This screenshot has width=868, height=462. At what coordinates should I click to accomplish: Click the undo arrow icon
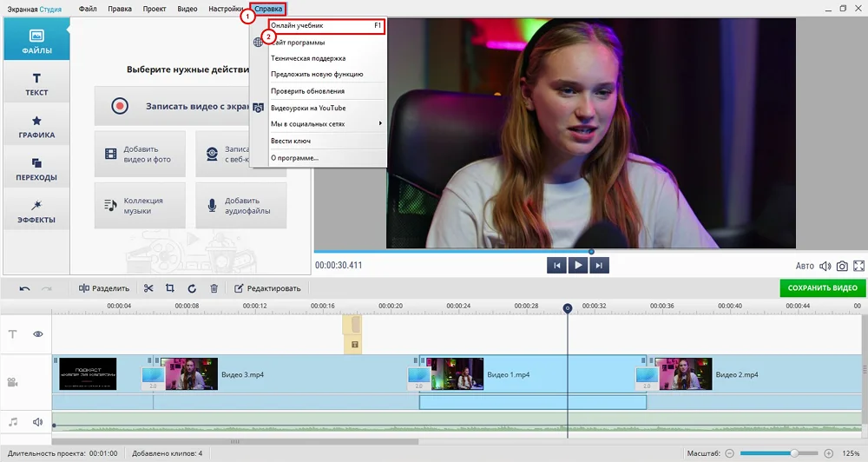tap(24, 288)
